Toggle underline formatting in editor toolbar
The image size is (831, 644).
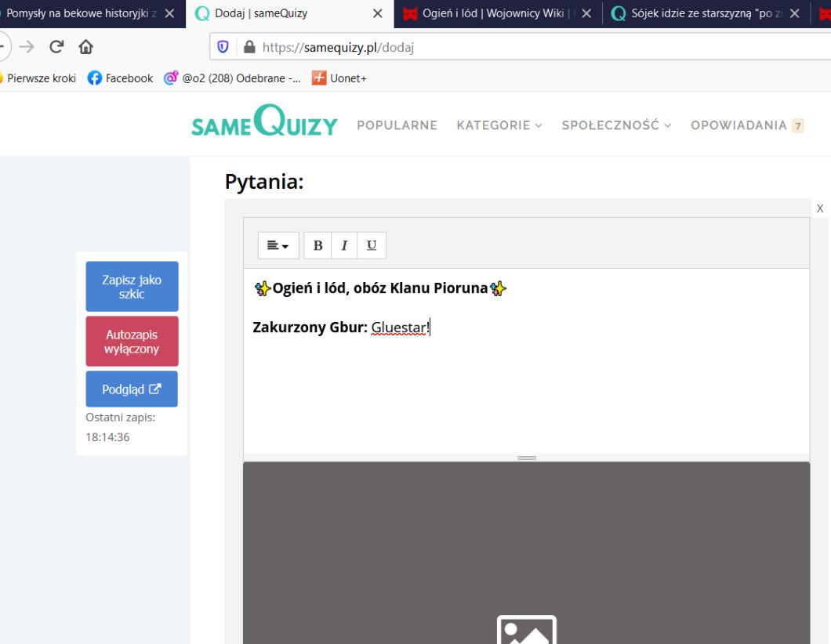372,245
